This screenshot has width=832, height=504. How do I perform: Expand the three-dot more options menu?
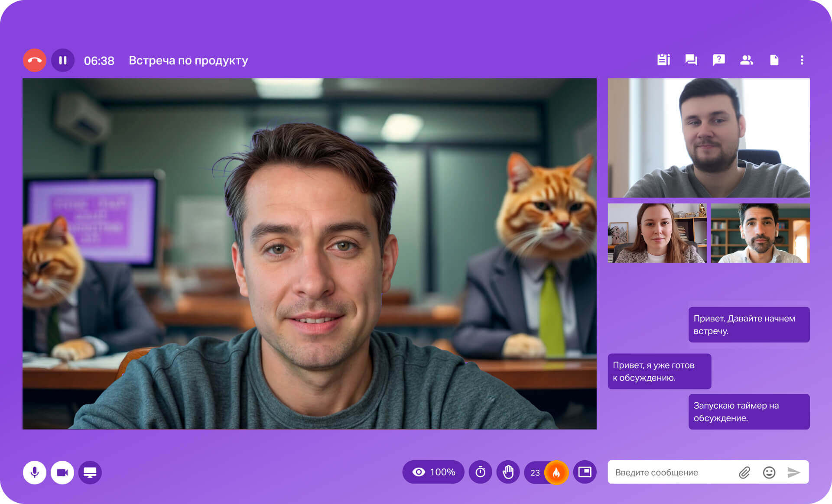(x=802, y=60)
